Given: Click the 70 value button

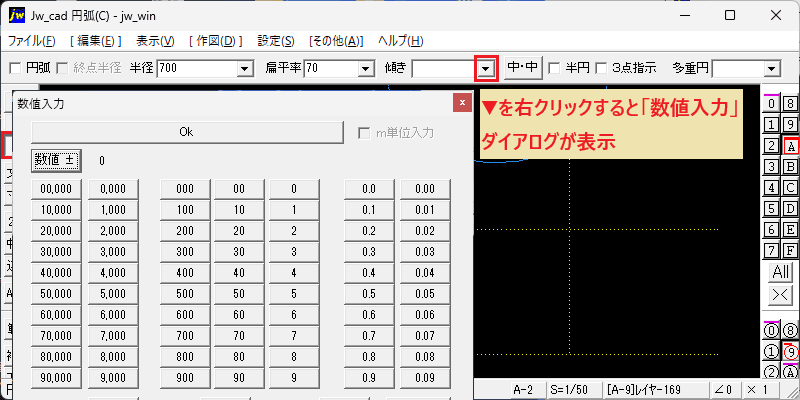Looking at the screenshot, I should [x=239, y=336].
